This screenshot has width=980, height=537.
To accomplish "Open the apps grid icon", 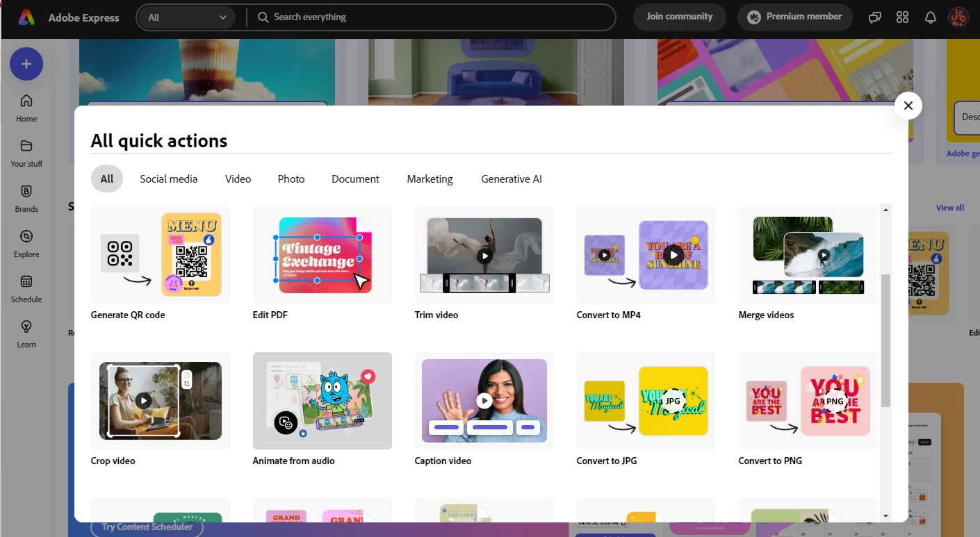I will click(x=903, y=17).
